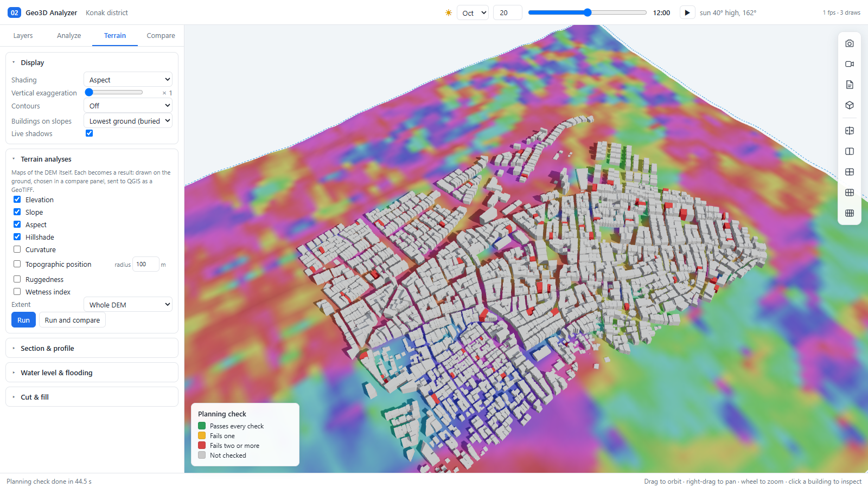Enable the Ruggedness analysis
This screenshot has height=488, width=868.
click(17, 279)
